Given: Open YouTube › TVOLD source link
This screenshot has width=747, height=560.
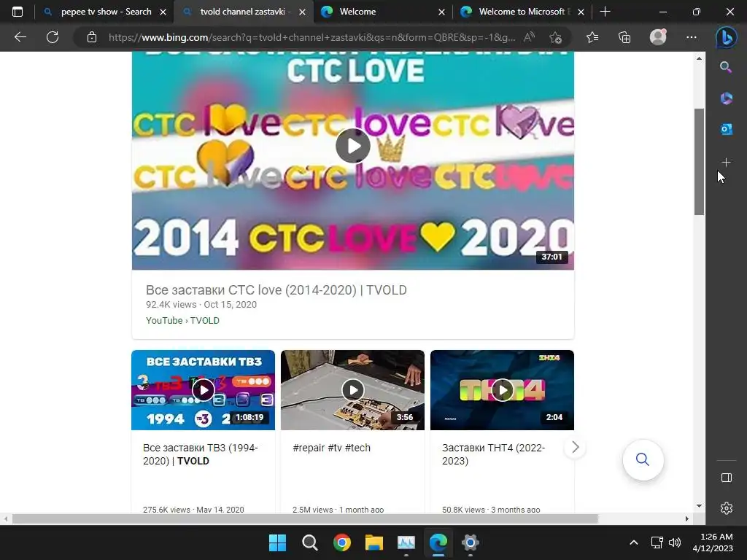Looking at the screenshot, I should [182, 321].
